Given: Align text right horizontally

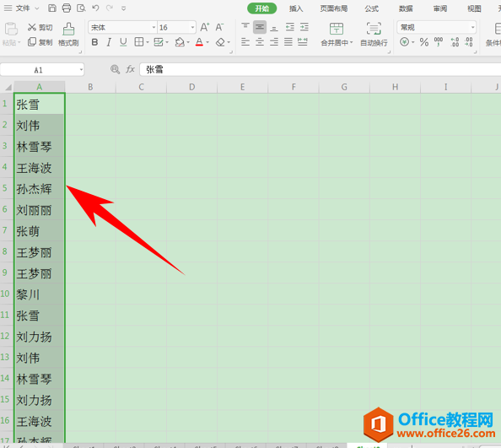Looking at the screenshot, I should click(x=274, y=42).
